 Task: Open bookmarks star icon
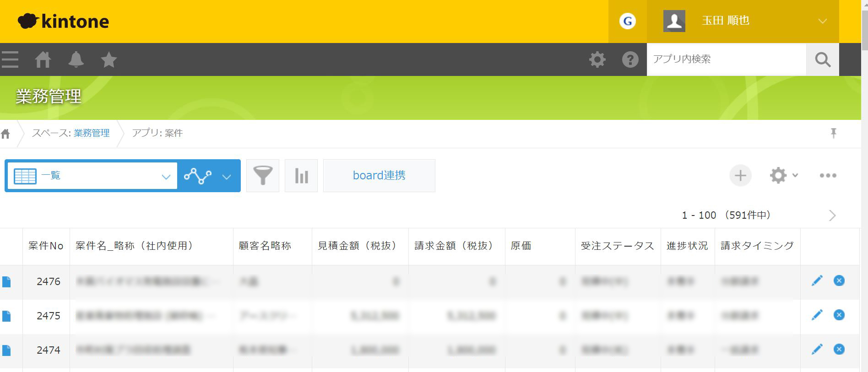pos(109,59)
